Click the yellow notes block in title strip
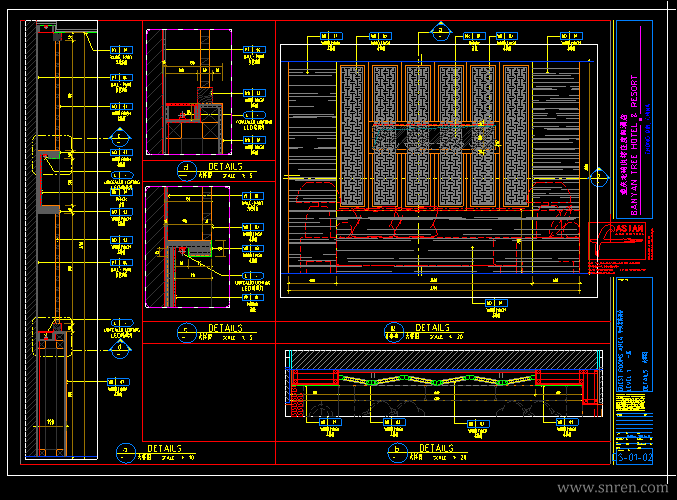This screenshot has height=500, width=677. [630, 403]
